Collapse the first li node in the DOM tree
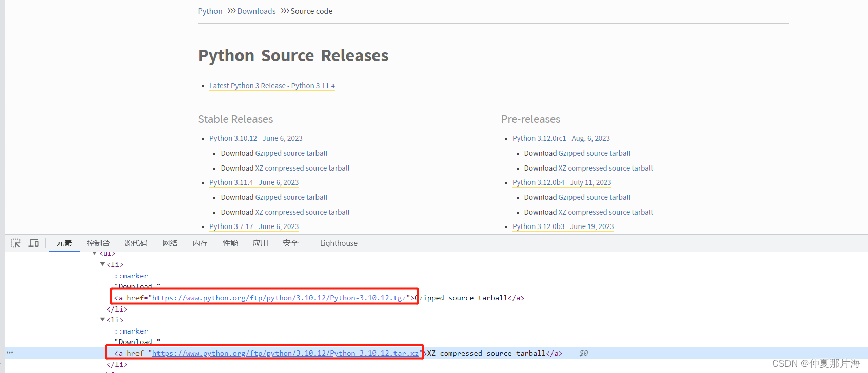 pyautogui.click(x=102, y=264)
